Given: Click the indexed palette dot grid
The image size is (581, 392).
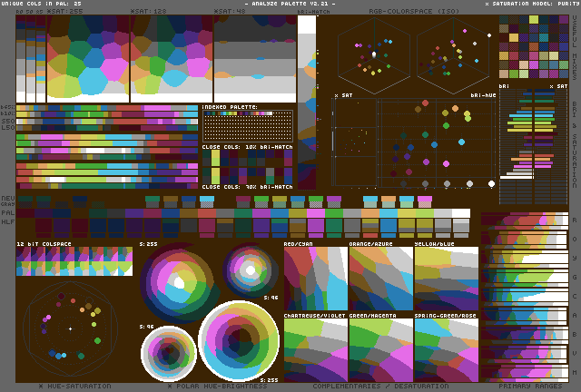Looking at the screenshot, I should point(248,125).
